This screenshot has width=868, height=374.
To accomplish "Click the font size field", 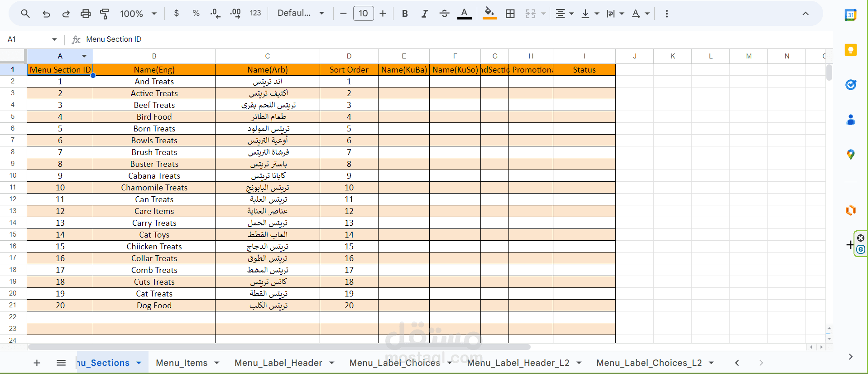I will [363, 14].
